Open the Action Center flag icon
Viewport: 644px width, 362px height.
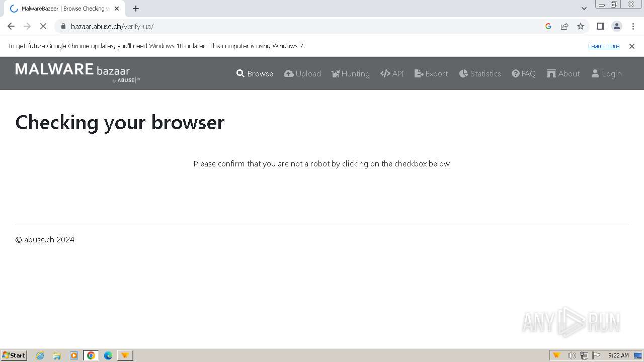(x=597, y=355)
